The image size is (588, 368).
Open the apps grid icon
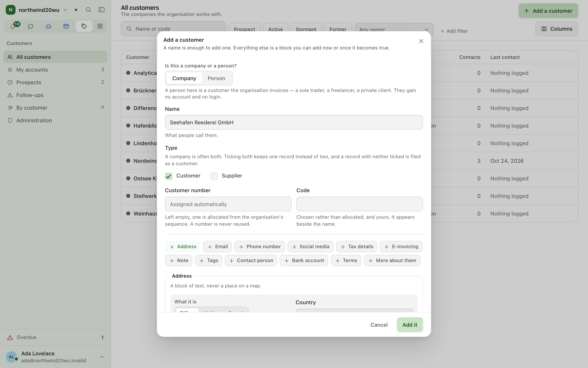pos(100,26)
